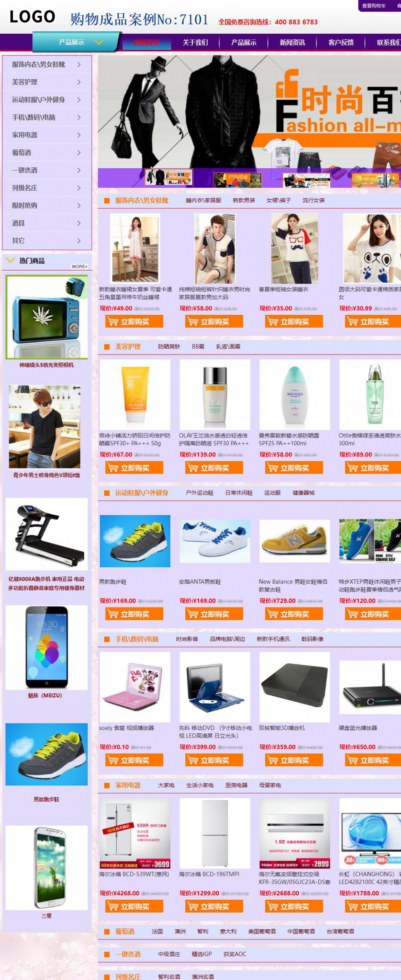Buy the New Balance shoes with 立即购买
Viewport: 401px width, 980px height.
pyautogui.click(x=294, y=614)
